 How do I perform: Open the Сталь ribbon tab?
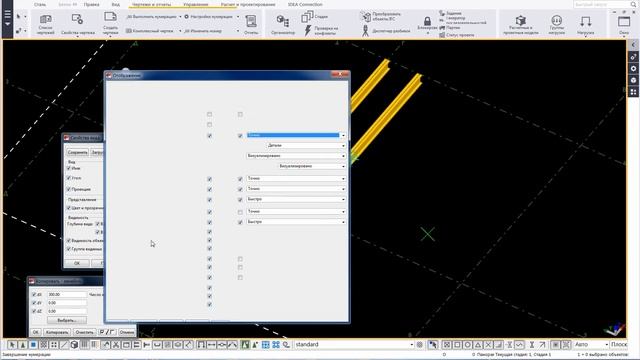pyautogui.click(x=40, y=4)
